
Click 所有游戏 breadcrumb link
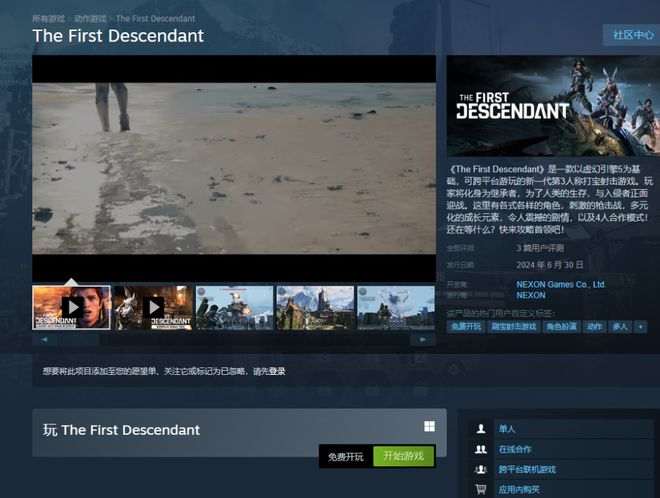(x=48, y=19)
